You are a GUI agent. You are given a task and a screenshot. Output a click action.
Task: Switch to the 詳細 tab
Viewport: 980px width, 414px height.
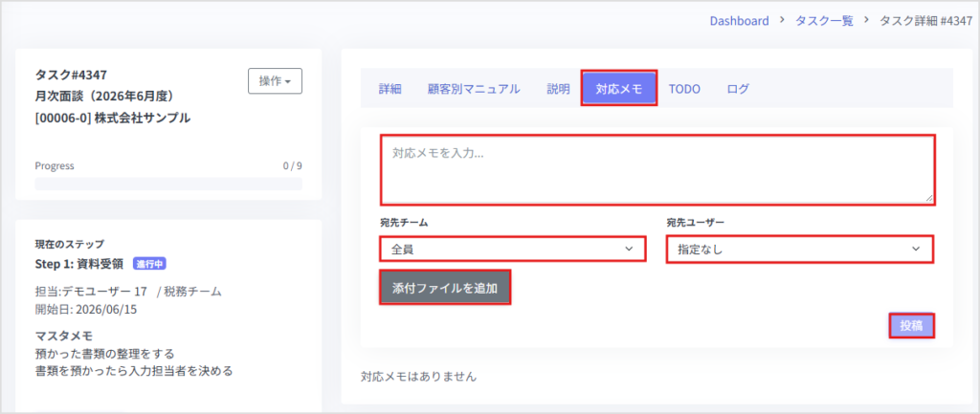[x=390, y=89]
